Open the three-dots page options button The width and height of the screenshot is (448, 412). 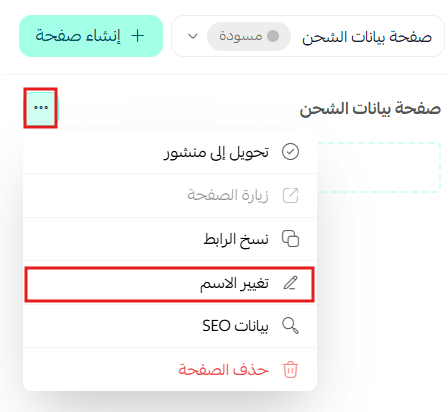41,108
